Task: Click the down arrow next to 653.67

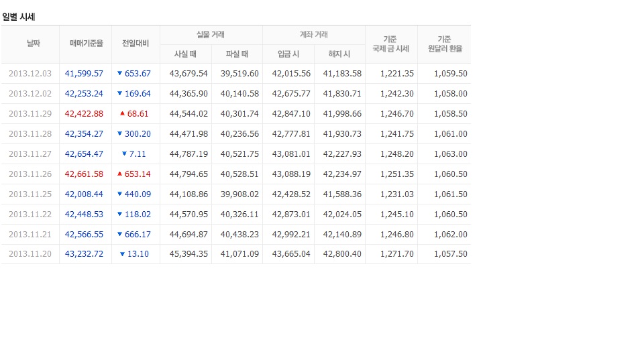Action: (119, 74)
